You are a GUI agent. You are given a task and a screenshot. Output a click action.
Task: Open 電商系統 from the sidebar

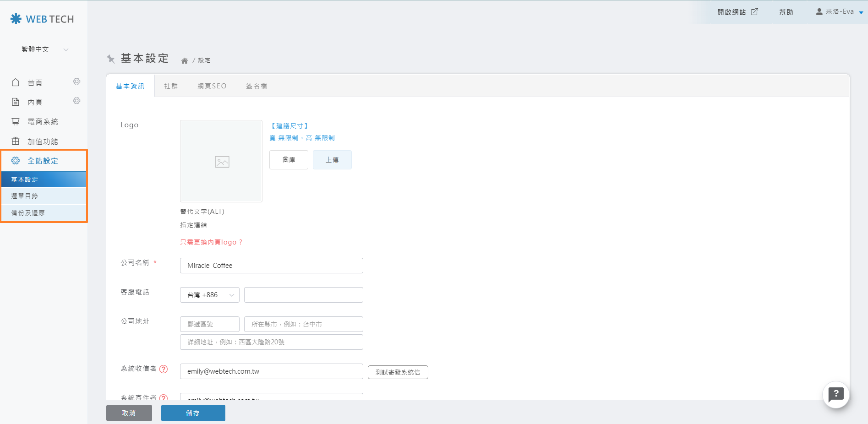click(43, 122)
